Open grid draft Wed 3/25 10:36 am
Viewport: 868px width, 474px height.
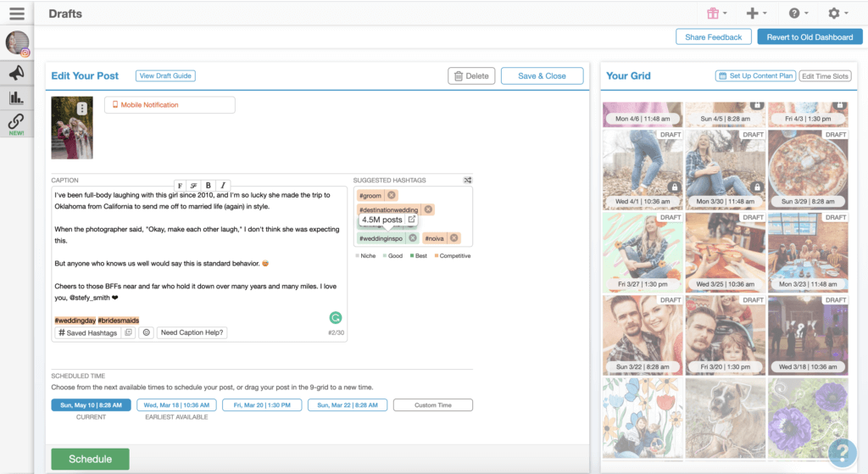[x=726, y=253]
